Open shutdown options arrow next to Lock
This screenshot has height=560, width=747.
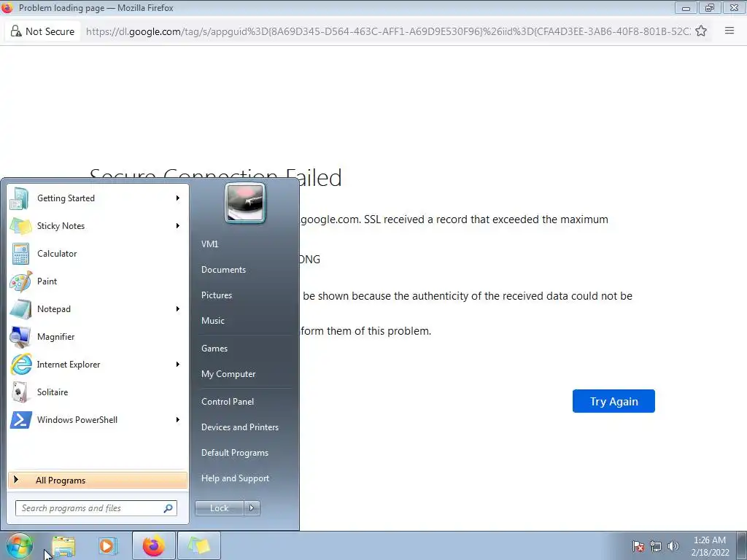252,508
